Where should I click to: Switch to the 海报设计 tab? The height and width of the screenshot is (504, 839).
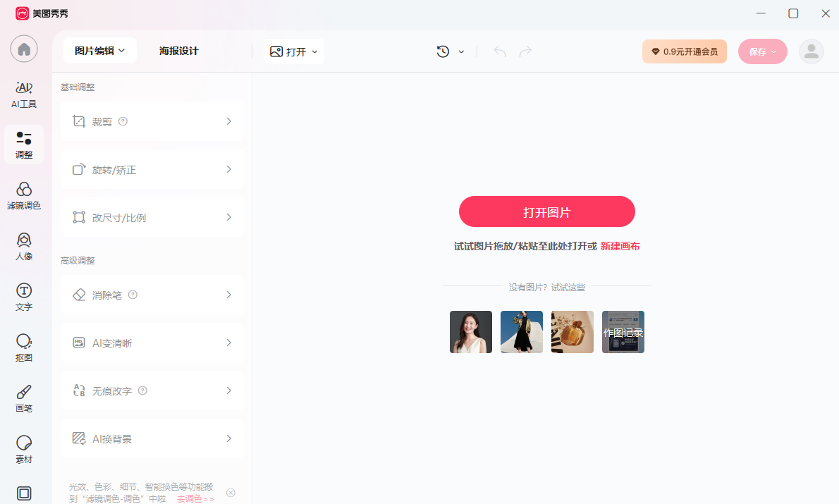(x=179, y=51)
